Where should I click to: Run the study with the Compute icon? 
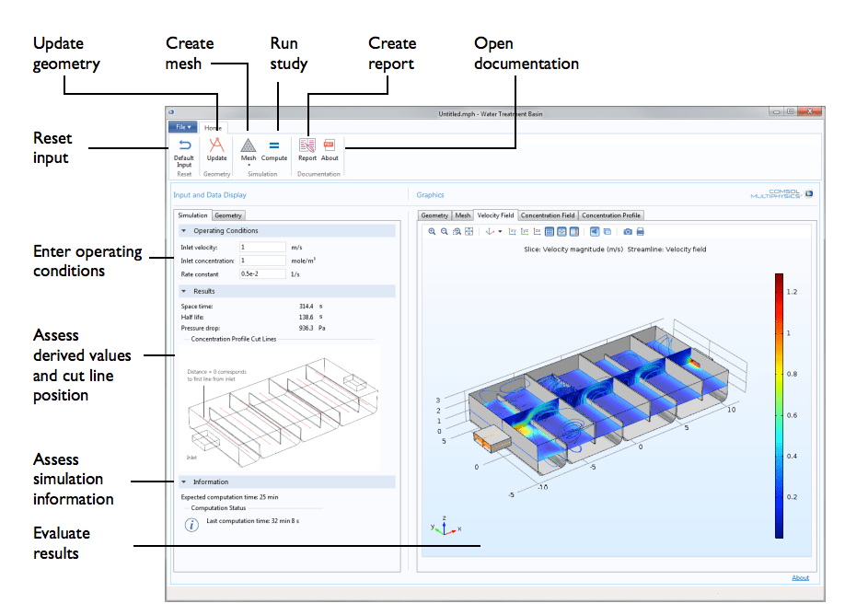[274, 145]
